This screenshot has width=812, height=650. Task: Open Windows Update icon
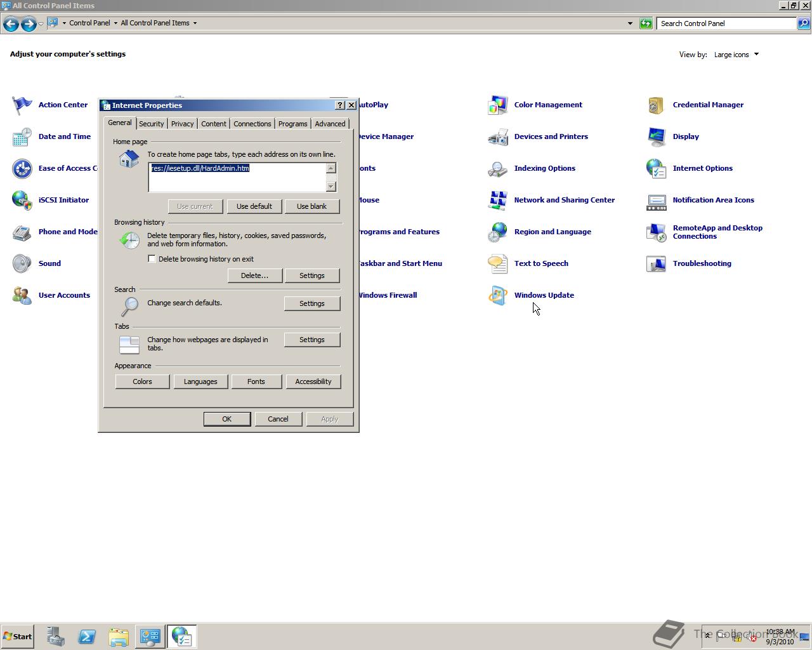[x=498, y=295]
